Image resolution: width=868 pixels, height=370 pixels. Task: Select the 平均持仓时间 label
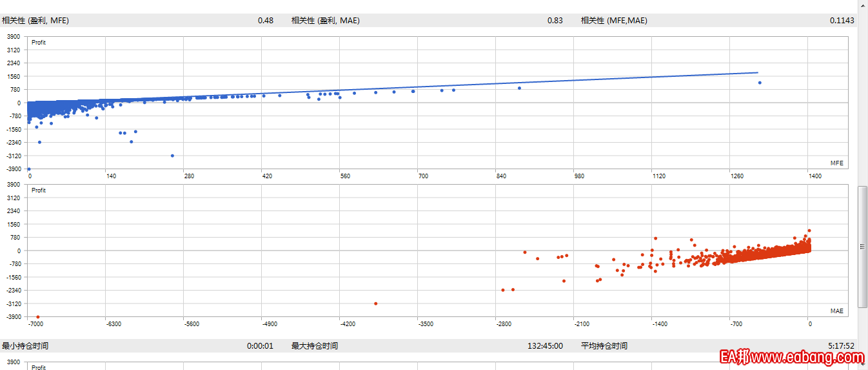(604, 346)
